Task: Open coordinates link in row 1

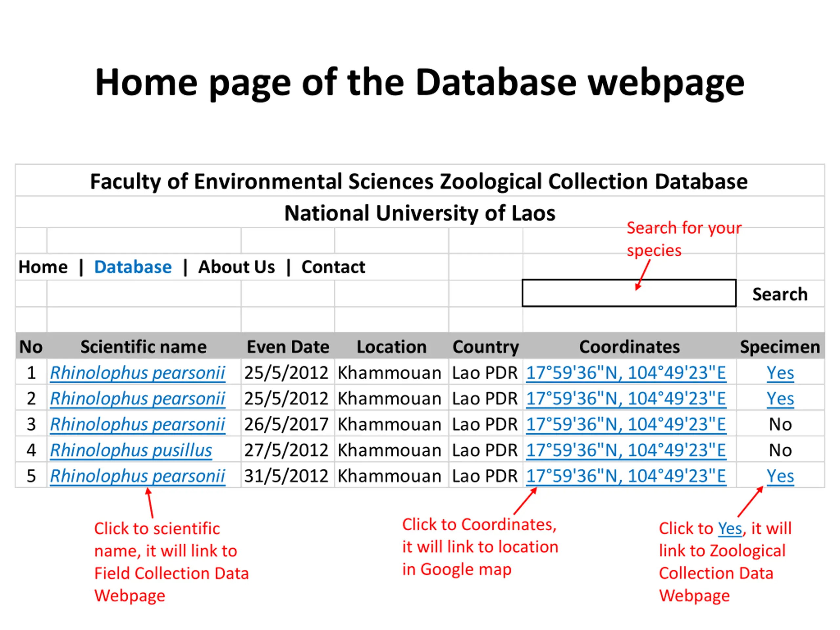Action: click(x=626, y=373)
